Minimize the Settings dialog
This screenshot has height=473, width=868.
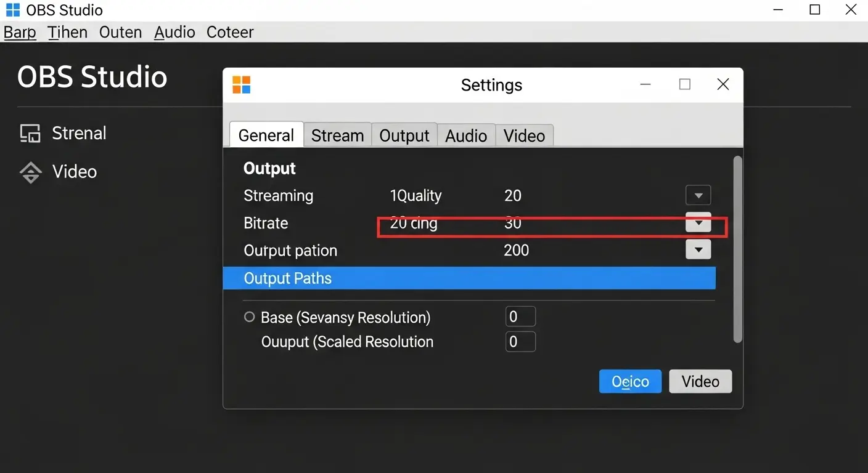pyautogui.click(x=645, y=84)
